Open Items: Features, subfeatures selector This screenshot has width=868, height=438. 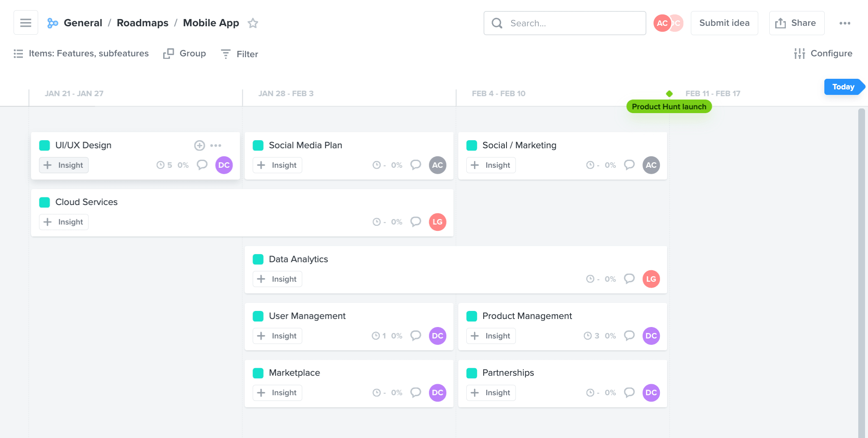pyautogui.click(x=81, y=53)
